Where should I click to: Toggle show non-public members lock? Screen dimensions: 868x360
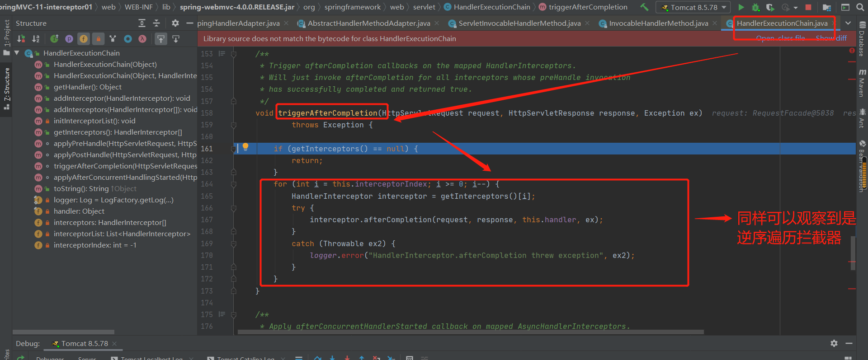coord(98,39)
